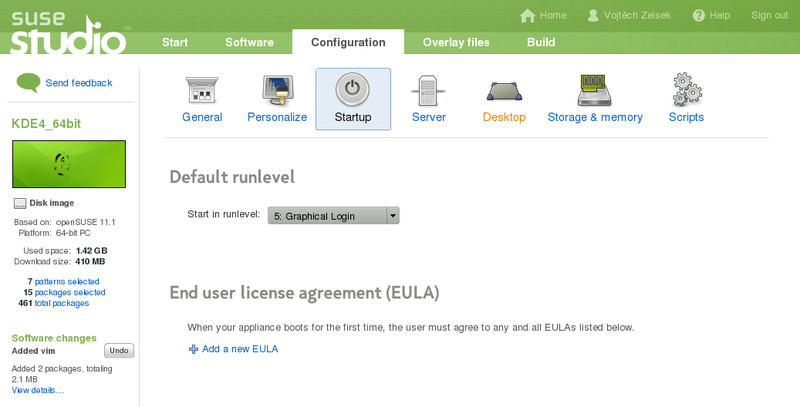The width and height of the screenshot is (800, 407).
Task: Click the Help question mark icon
Action: [698, 15]
